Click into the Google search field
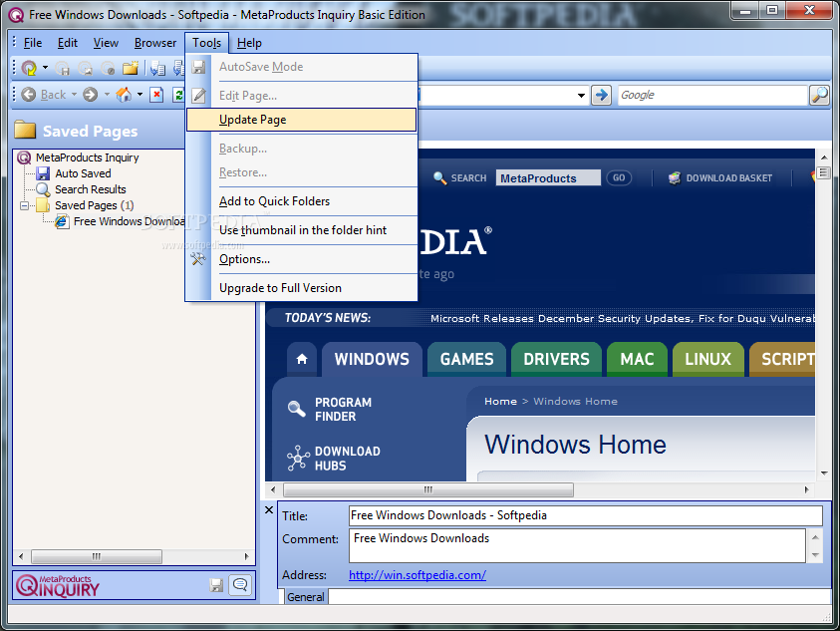This screenshot has width=840, height=631. tap(712, 96)
